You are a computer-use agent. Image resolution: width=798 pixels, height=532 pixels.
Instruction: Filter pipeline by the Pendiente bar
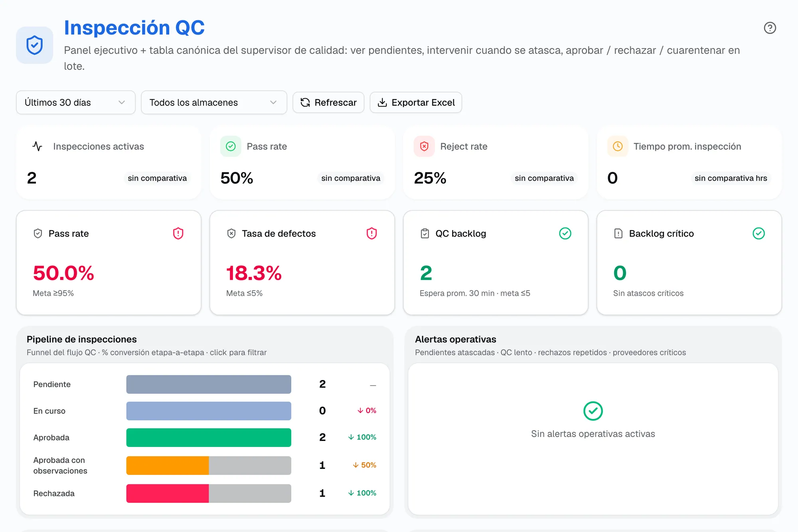click(x=209, y=384)
